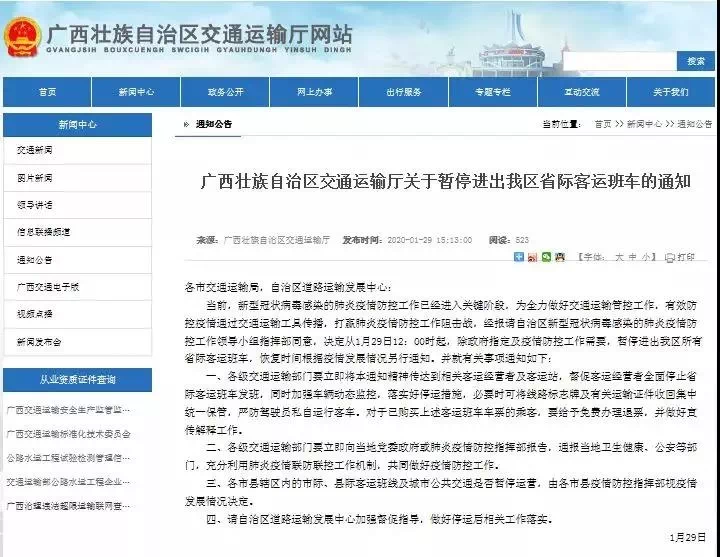
Task: Click the 打印 print link
Action: [x=686, y=257]
